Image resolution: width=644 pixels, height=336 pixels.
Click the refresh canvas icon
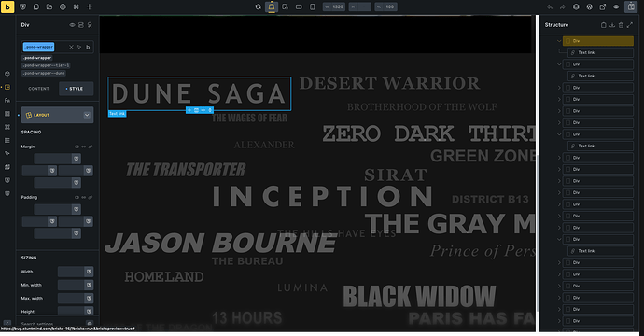click(258, 7)
